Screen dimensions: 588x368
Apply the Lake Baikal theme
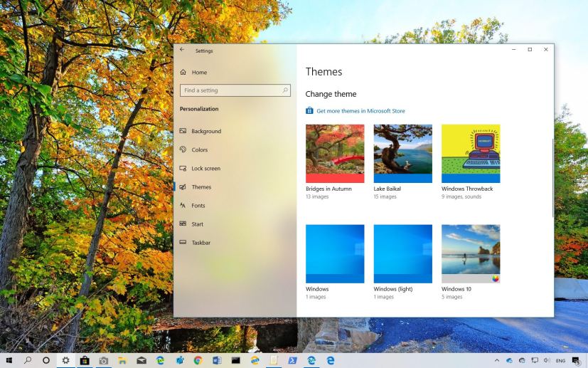pyautogui.click(x=402, y=154)
